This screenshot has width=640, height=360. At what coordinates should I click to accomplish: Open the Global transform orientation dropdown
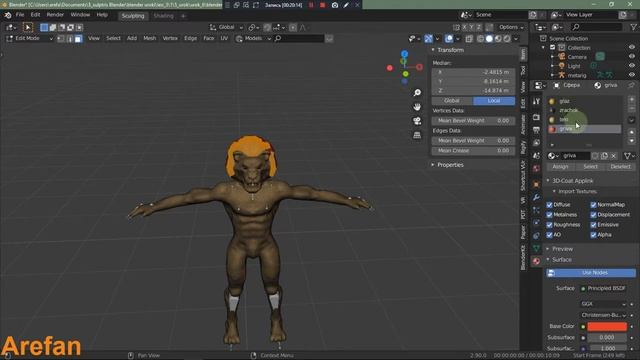click(x=227, y=27)
